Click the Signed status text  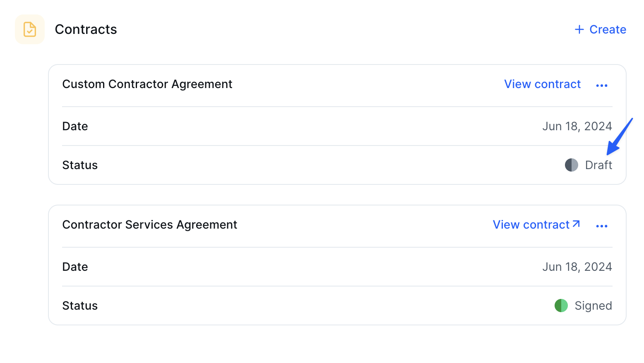coord(594,306)
